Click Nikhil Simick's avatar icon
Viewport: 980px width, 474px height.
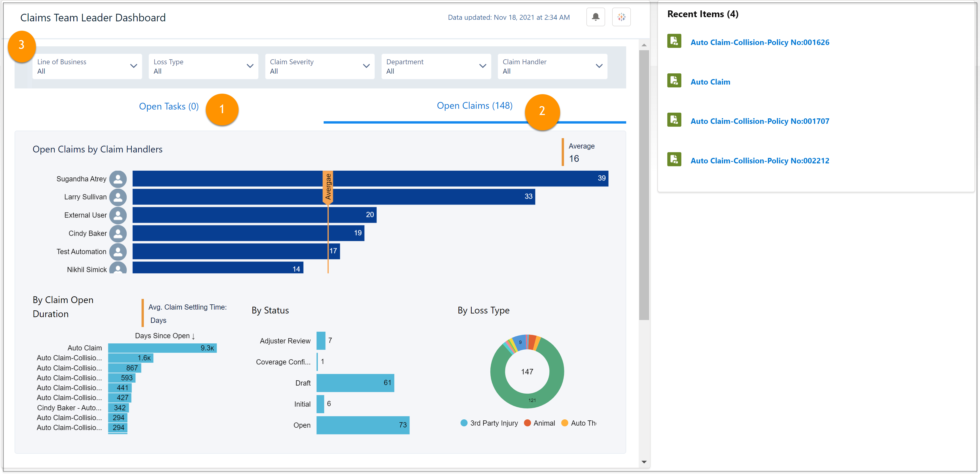pyautogui.click(x=118, y=268)
